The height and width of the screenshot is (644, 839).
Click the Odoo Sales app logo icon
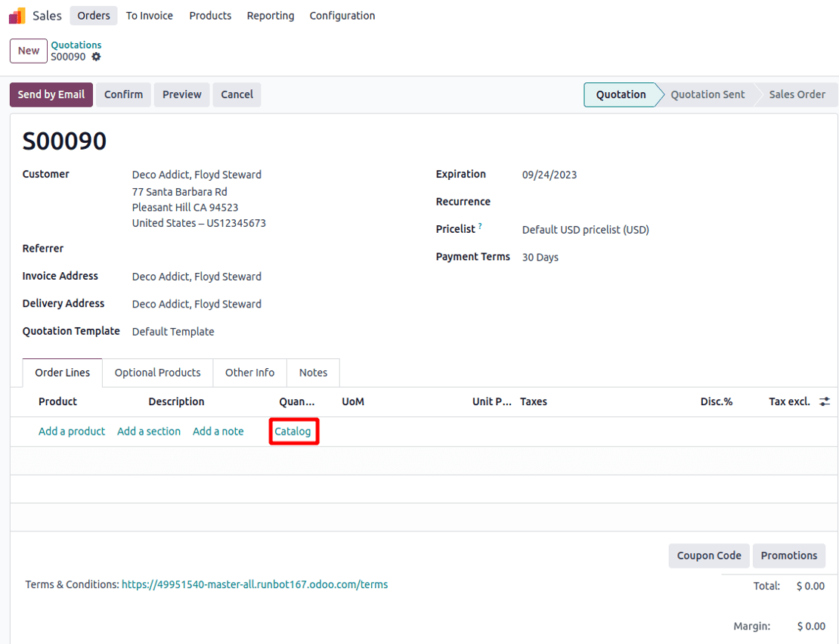(17, 16)
